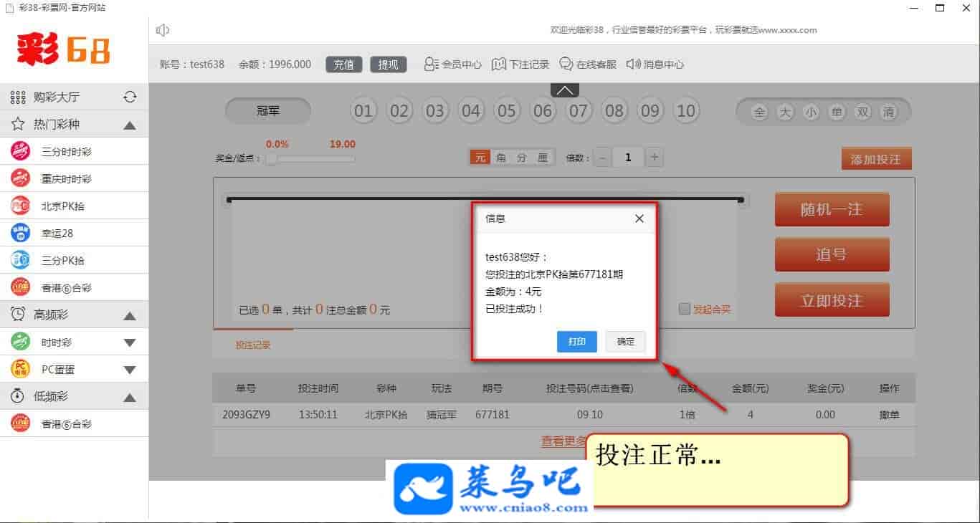Close the 信息 dialog with X
The image size is (980, 523).
(x=639, y=219)
